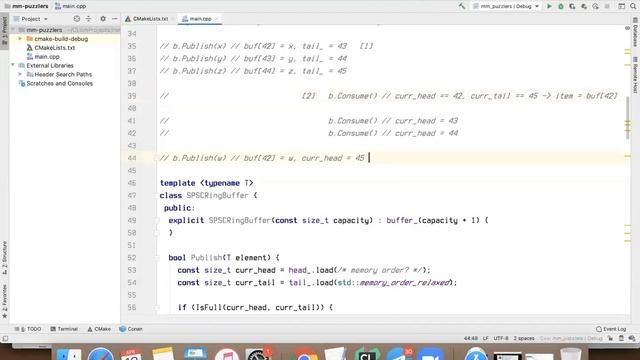Fold the Publish method at line 52
The width and height of the screenshot is (640, 360).
[x=157, y=258]
